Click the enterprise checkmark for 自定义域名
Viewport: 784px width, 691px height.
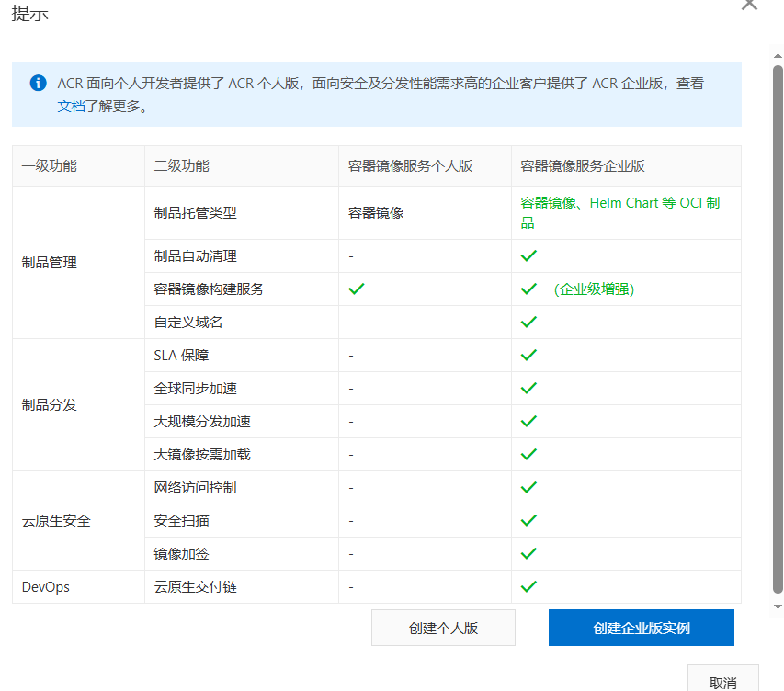click(x=528, y=322)
